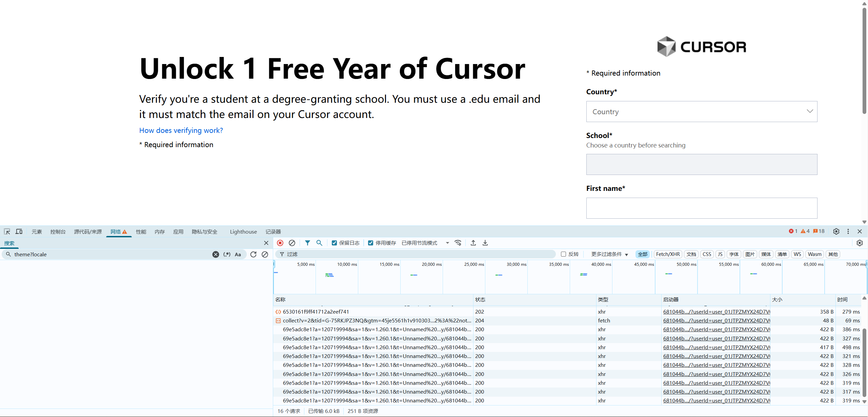Open the Country dropdown
The image size is (868, 417).
tap(702, 112)
